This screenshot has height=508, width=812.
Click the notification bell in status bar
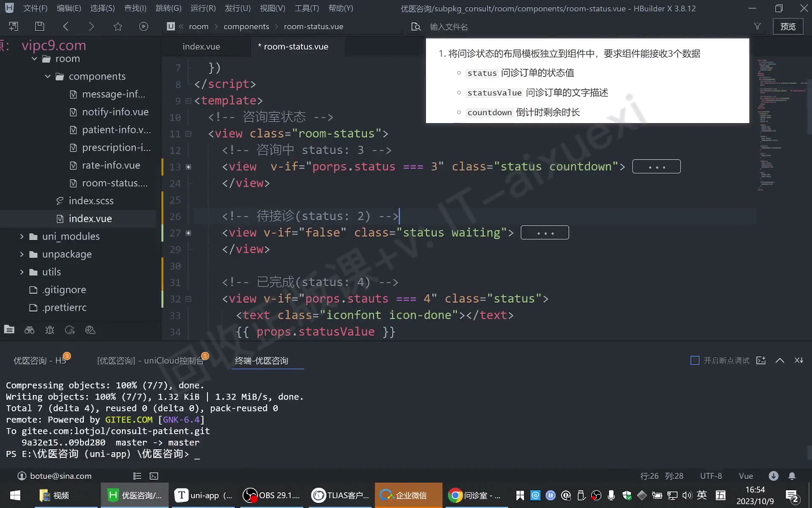[x=792, y=476]
